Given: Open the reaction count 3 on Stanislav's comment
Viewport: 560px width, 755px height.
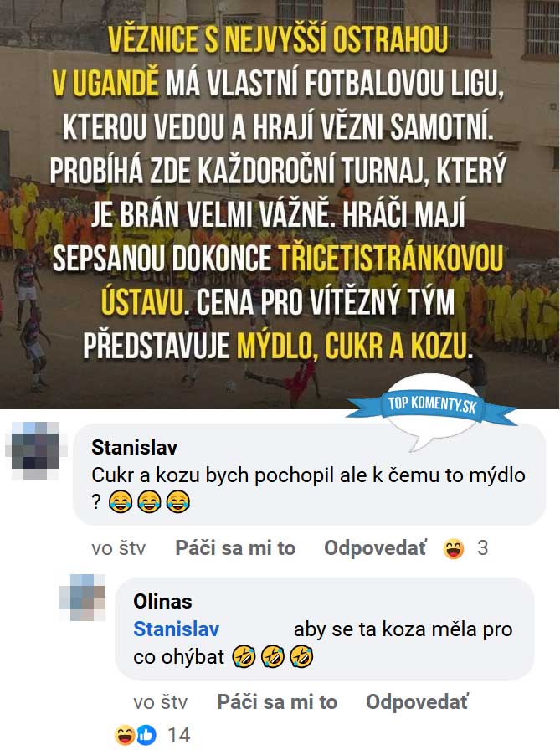Looking at the screenshot, I should [482, 548].
